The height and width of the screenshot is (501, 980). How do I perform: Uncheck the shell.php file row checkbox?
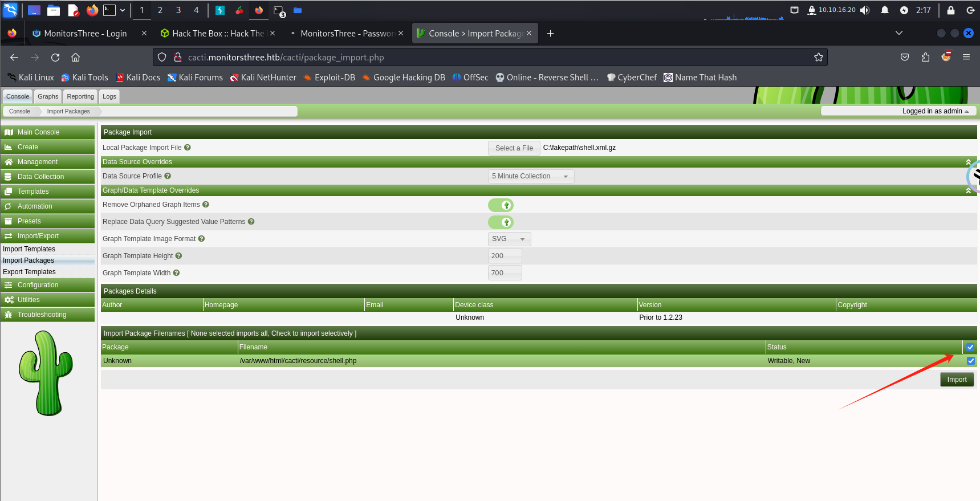click(970, 361)
